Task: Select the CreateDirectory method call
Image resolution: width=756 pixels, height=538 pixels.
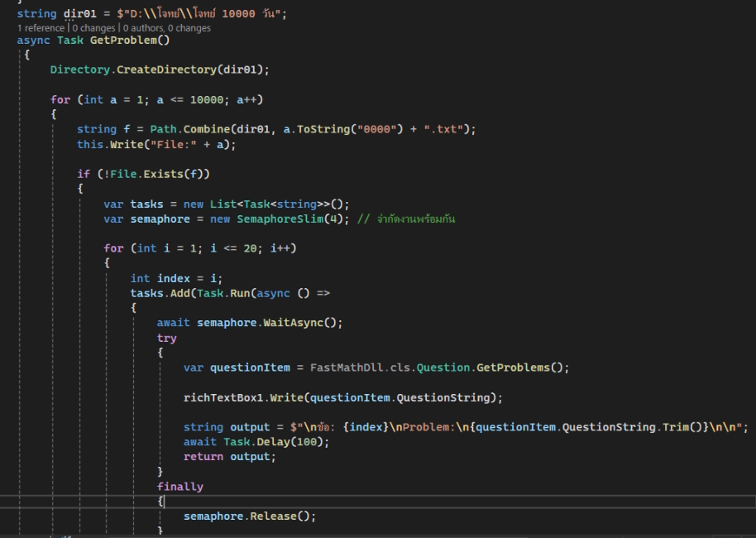Action: click(x=167, y=70)
